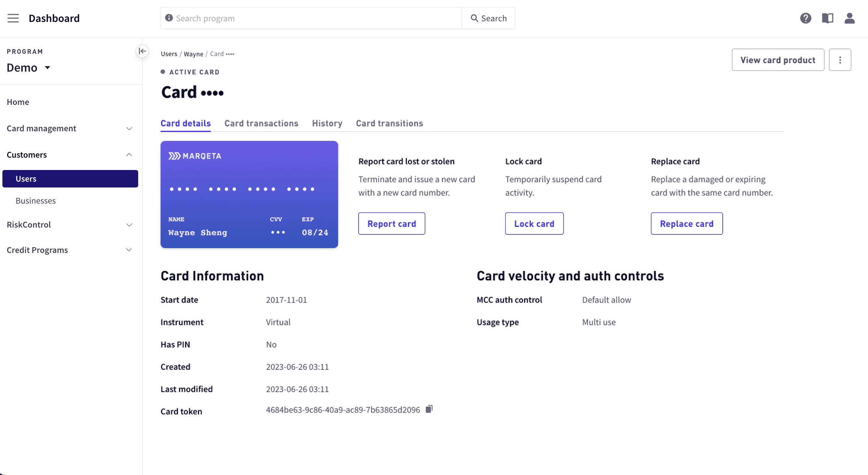The height and width of the screenshot is (475, 868).
Task: Click the Lock card button
Action: click(x=534, y=224)
